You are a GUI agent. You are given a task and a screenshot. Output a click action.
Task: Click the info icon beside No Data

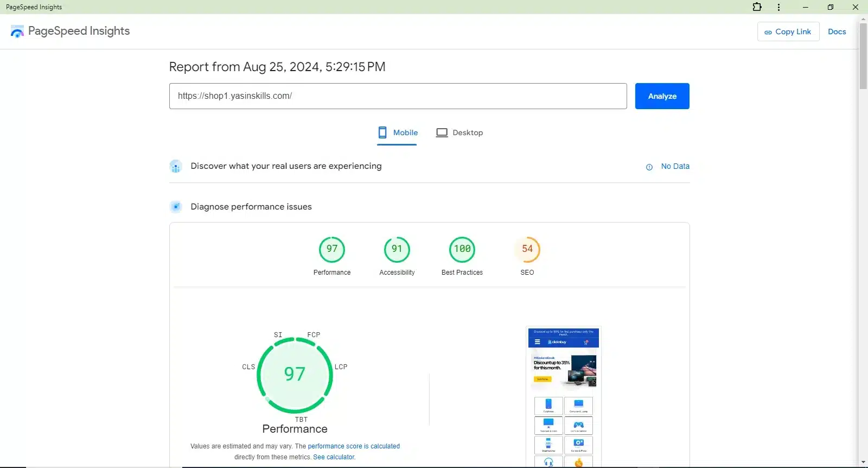pyautogui.click(x=649, y=167)
